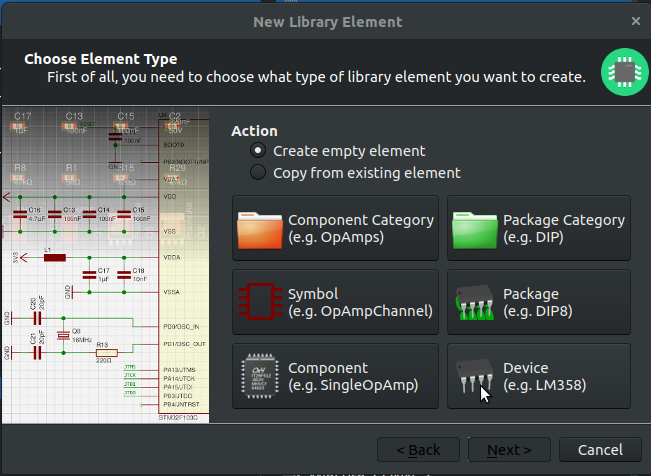Click the green Package Category folder icon
The width and height of the screenshot is (651, 476).
[x=475, y=230]
